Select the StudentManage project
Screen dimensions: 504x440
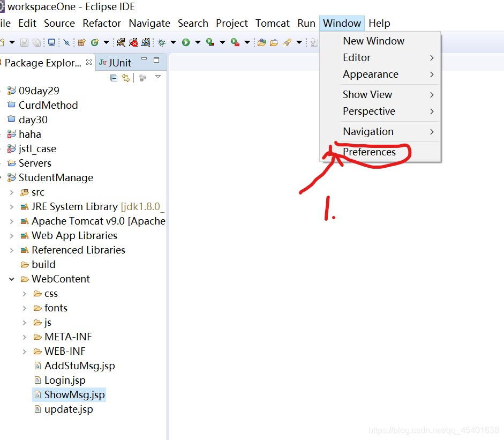click(x=50, y=177)
